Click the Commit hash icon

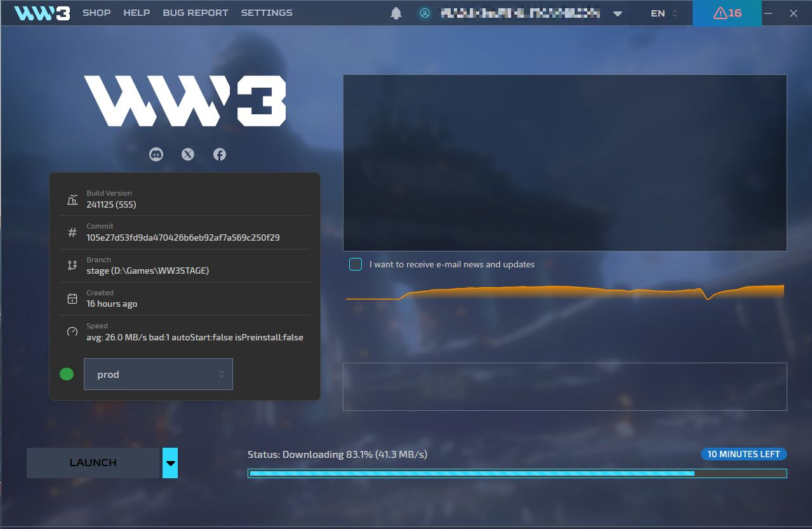(72, 232)
